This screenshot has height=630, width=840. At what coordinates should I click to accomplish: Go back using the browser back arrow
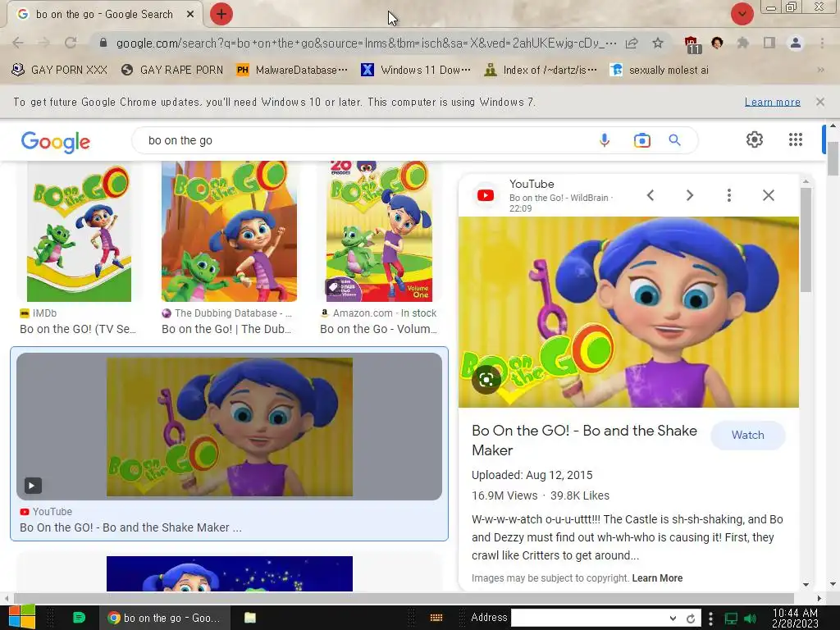(x=18, y=43)
